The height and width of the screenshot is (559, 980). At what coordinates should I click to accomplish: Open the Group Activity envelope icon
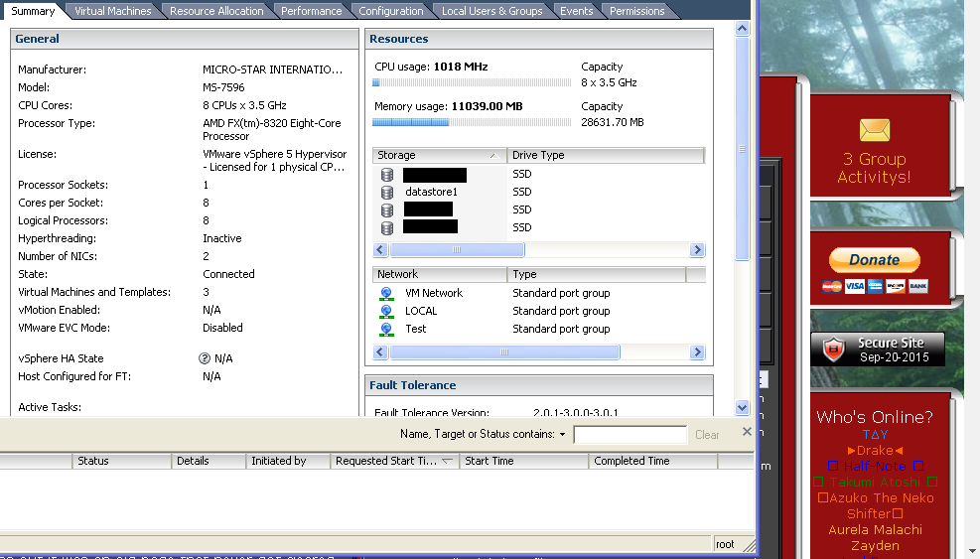875,130
